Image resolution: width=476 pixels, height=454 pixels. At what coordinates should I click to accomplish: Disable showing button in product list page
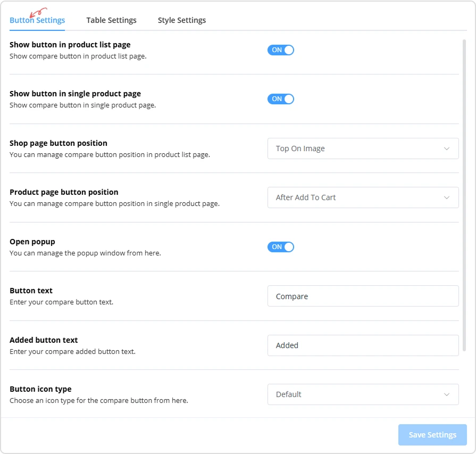pyautogui.click(x=280, y=49)
